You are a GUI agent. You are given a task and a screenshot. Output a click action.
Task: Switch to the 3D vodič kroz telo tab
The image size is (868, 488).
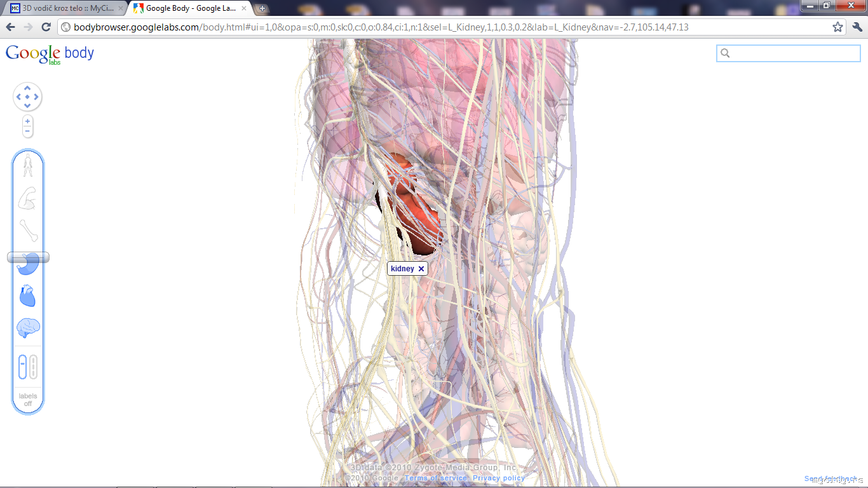tap(66, 9)
